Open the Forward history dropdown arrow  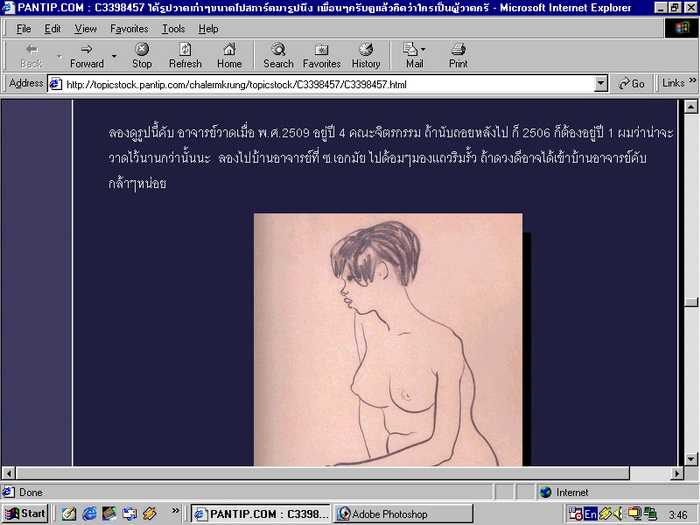pos(114,56)
